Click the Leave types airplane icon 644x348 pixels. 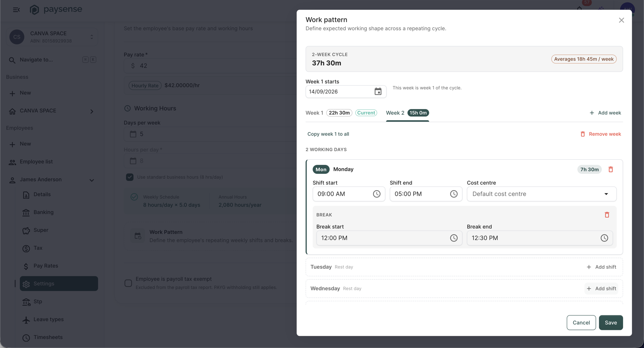click(26, 320)
